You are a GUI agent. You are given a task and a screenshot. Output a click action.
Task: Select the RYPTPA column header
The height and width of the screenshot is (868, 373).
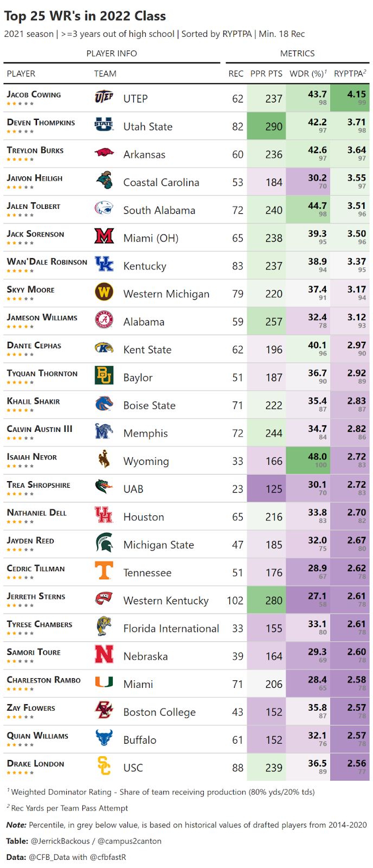click(x=350, y=74)
